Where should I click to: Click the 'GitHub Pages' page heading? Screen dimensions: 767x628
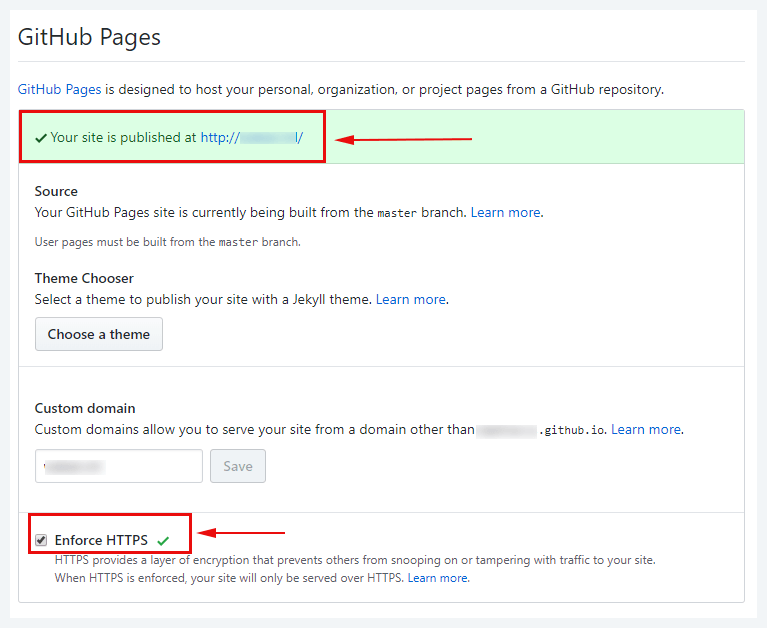pos(90,37)
